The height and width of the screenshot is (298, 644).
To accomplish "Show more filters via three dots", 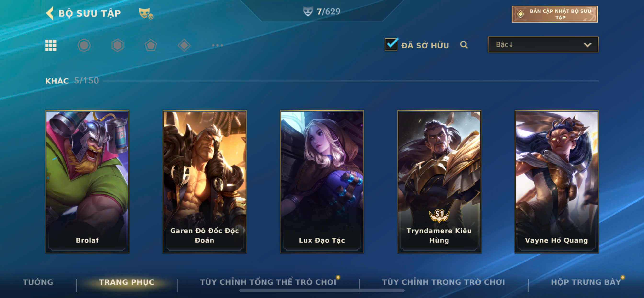I will pos(217,45).
